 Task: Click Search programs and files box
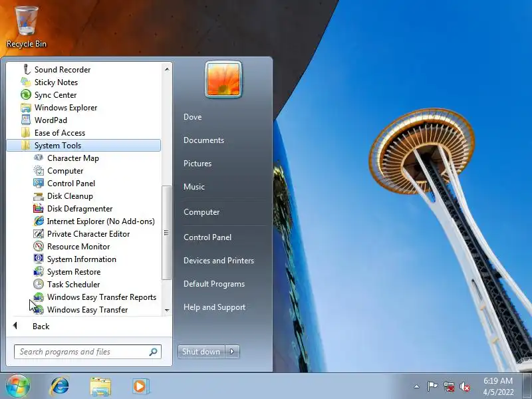pyautogui.click(x=88, y=352)
